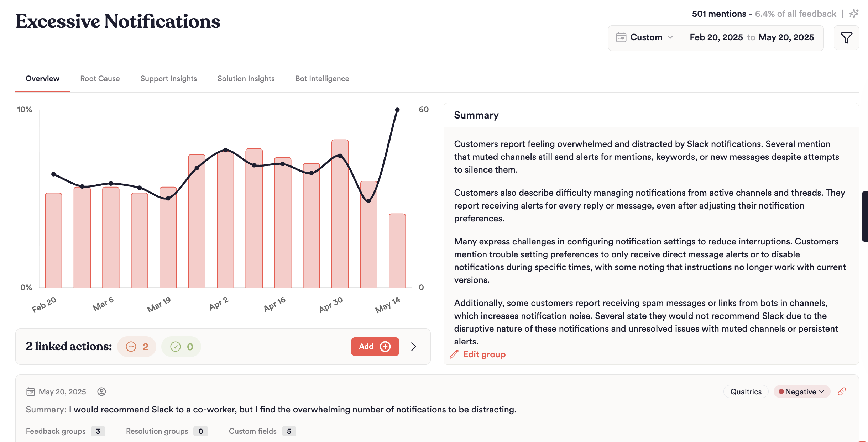Click the Qualtrics source tag

click(x=746, y=391)
